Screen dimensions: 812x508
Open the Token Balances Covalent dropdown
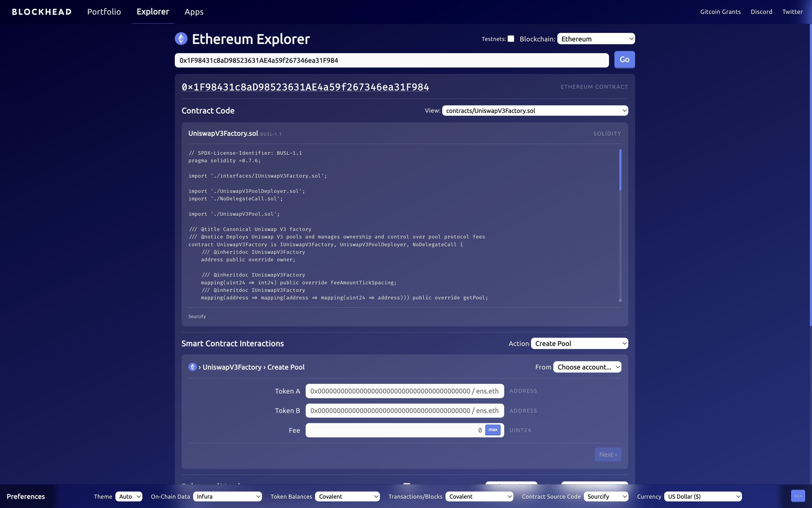click(347, 496)
